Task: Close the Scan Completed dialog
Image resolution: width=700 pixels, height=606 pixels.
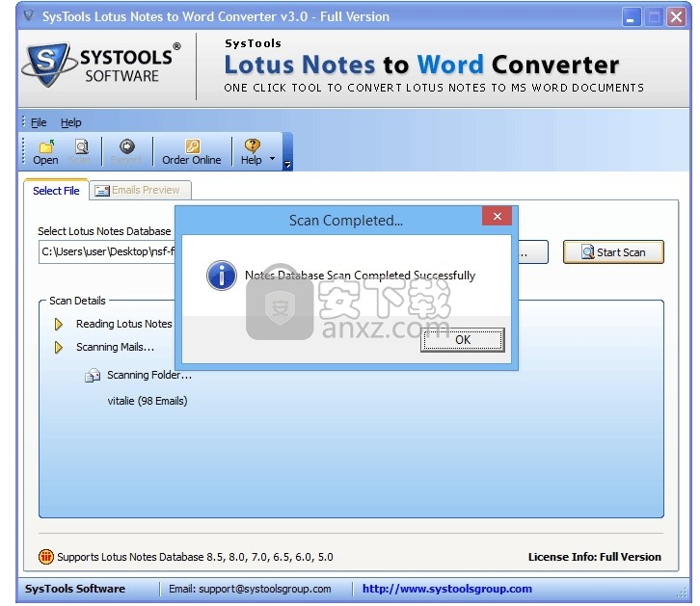Action: coord(497,216)
